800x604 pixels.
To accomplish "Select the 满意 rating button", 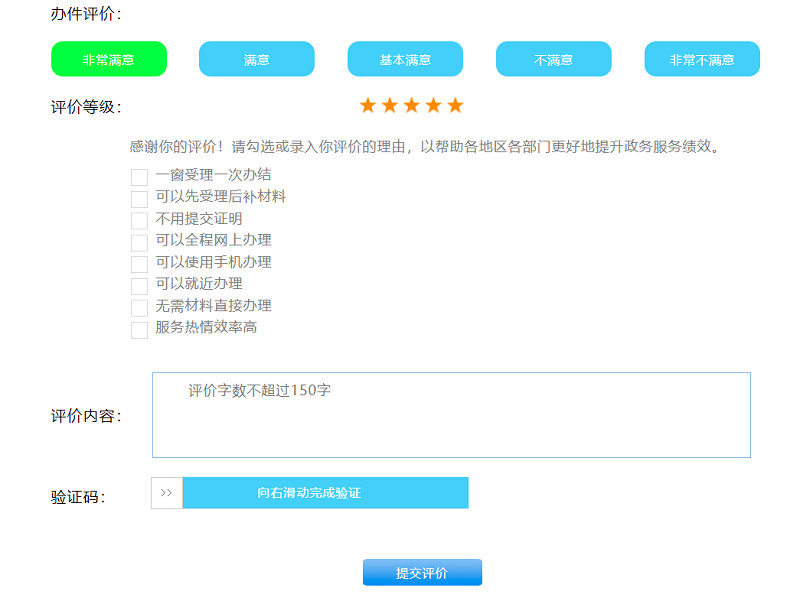I will 256,59.
